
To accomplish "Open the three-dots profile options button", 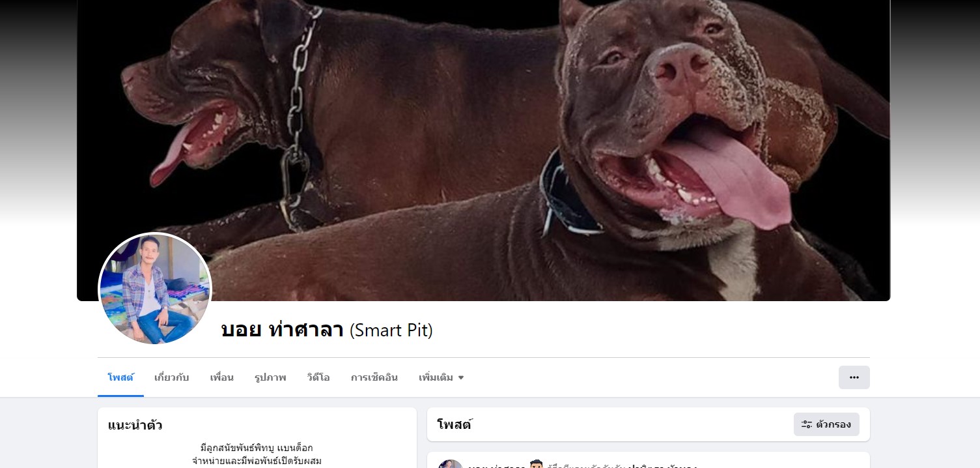I will tap(854, 377).
